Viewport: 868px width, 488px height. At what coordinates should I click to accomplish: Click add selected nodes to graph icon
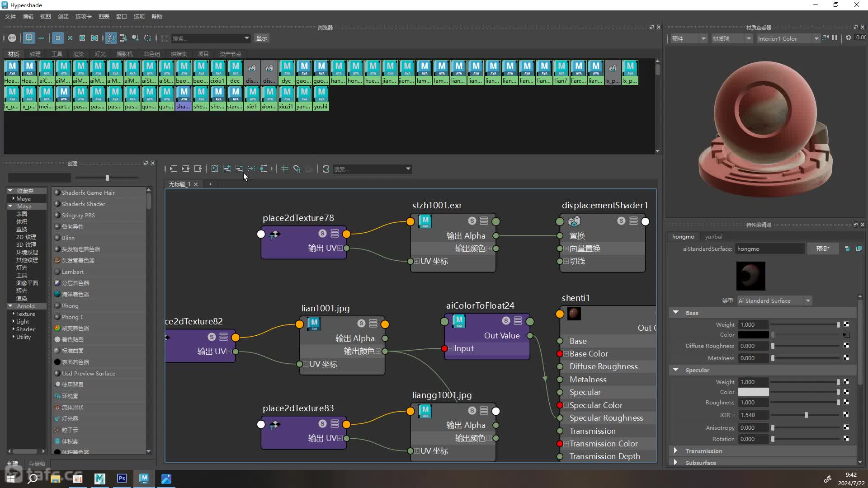point(227,169)
